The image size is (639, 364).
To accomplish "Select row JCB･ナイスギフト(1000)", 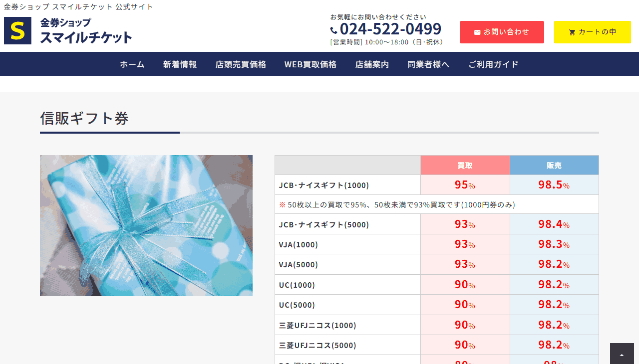I will tap(437, 185).
